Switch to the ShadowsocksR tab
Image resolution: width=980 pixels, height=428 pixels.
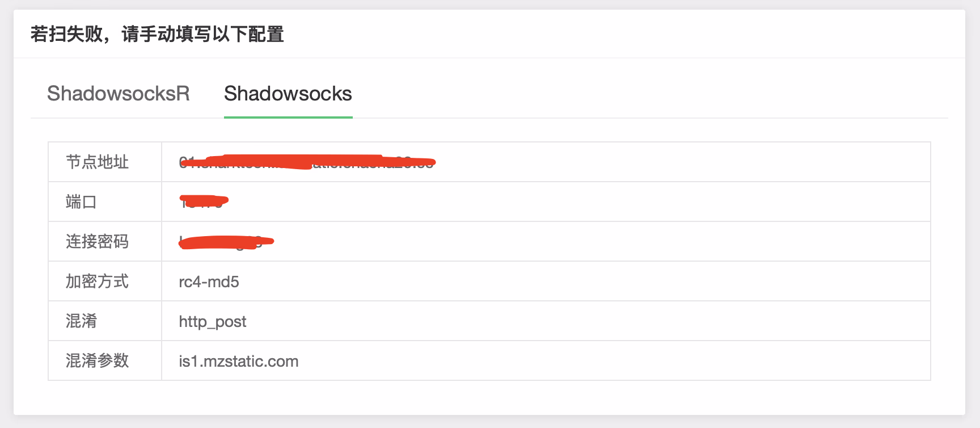(118, 94)
